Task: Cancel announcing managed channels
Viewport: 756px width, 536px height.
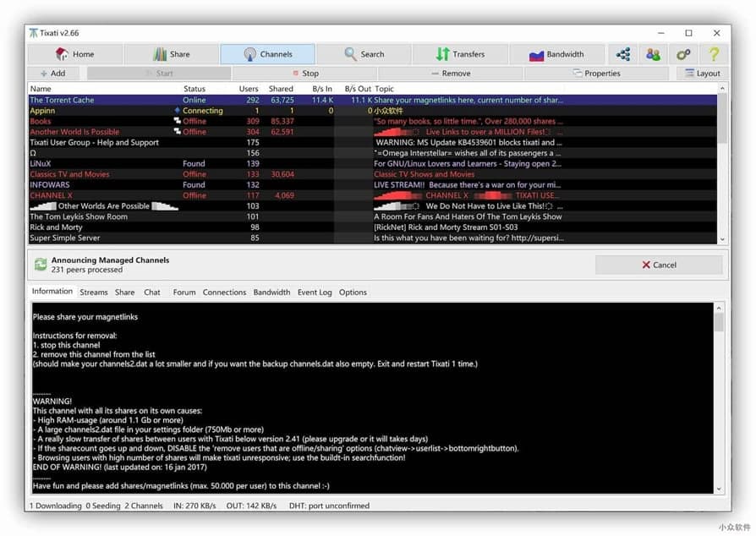Action: pyautogui.click(x=659, y=265)
